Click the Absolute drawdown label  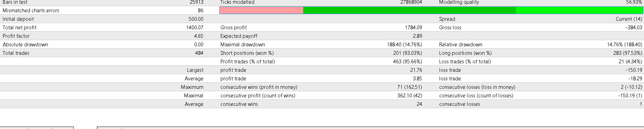(25, 45)
